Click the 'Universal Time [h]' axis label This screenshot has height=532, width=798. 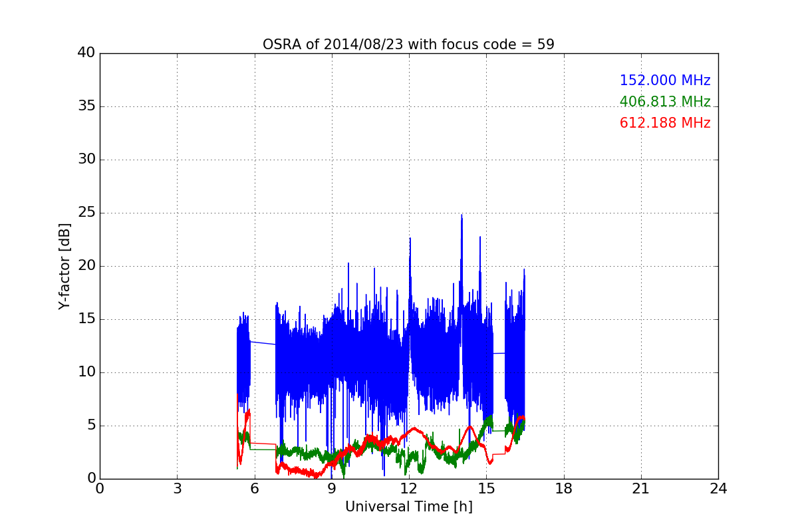coord(408,507)
